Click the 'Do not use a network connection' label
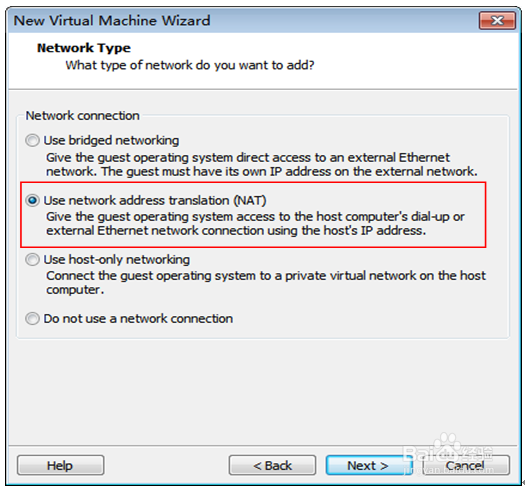 tap(138, 319)
